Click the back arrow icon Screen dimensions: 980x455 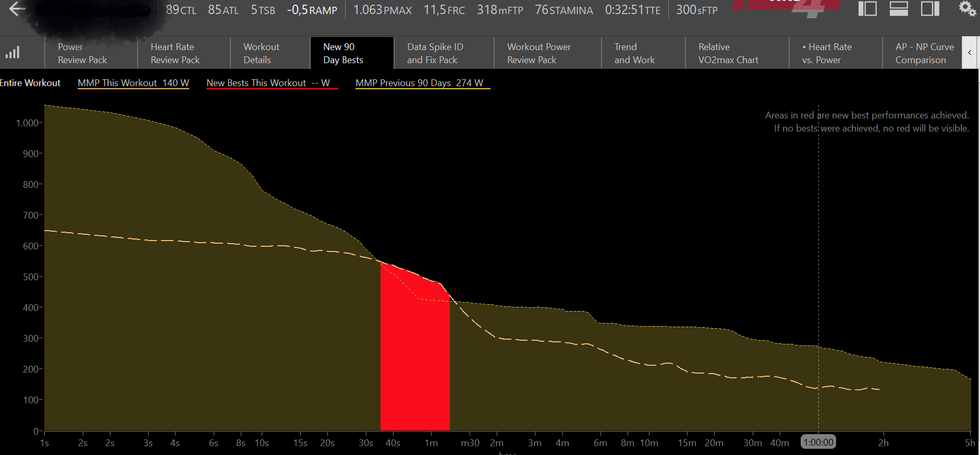[17, 9]
